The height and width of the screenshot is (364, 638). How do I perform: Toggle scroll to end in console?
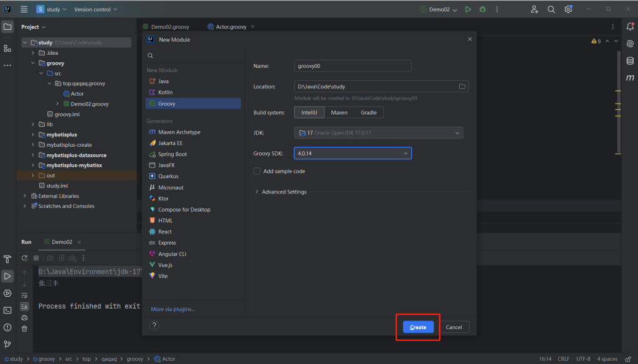point(24,306)
